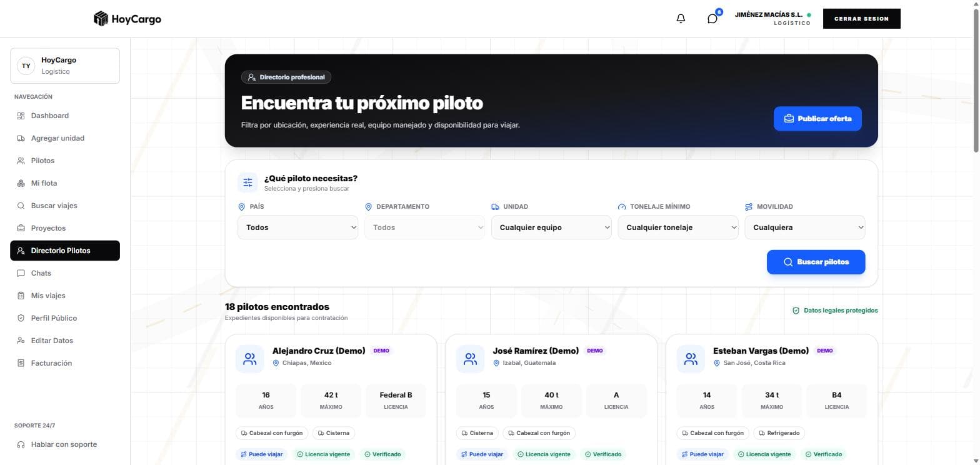Open the Movilidad dropdown
The height and width of the screenshot is (465, 980).
(805, 227)
